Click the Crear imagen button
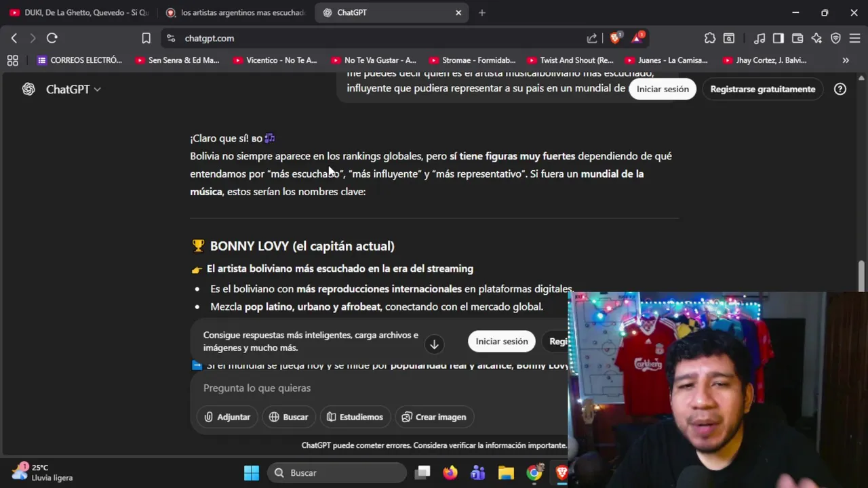The image size is (868, 488). 434,417
